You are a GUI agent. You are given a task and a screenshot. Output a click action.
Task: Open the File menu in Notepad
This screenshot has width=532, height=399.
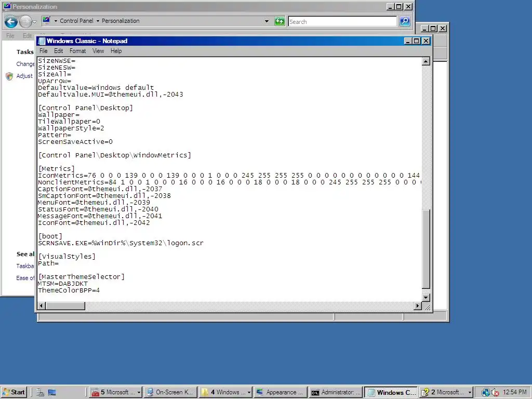pos(44,51)
